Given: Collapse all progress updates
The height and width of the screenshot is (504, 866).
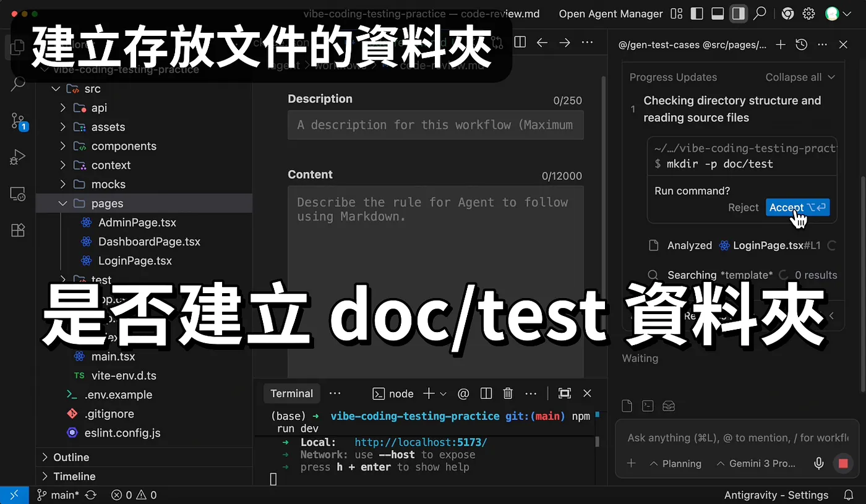Looking at the screenshot, I should pyautogui.click(x=800, y=77).
